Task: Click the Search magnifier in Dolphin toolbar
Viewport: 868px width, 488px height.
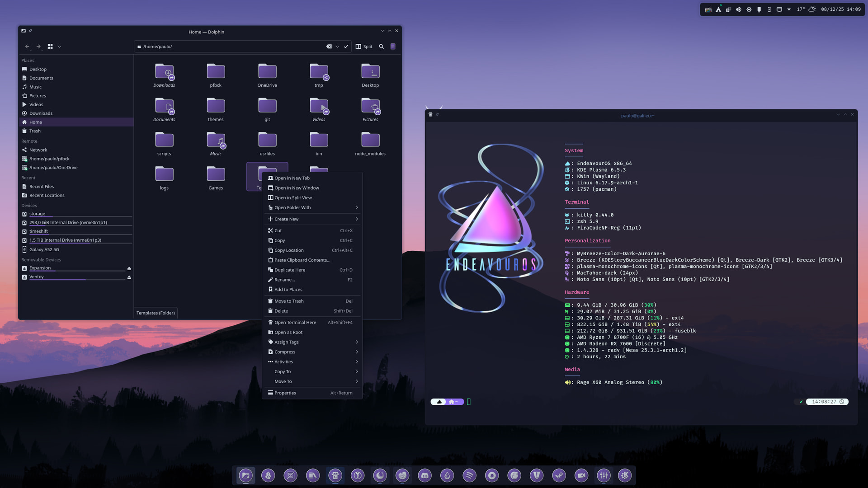Action: pyautogui.click(x=381, y=47)
